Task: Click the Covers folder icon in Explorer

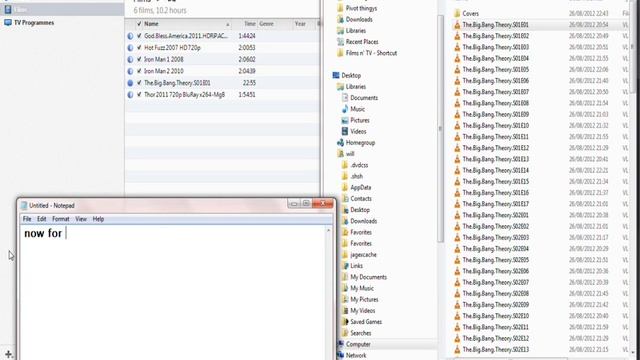Action: 457,13
